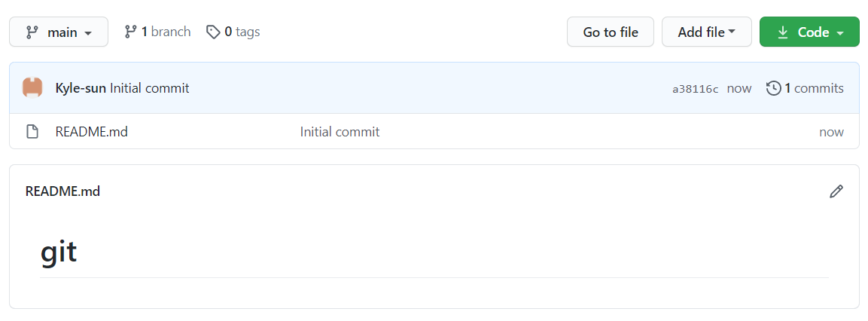Screen dimensions: 868x321
Task: Expand the Add file dropdown
Action: tap(706, 32)
